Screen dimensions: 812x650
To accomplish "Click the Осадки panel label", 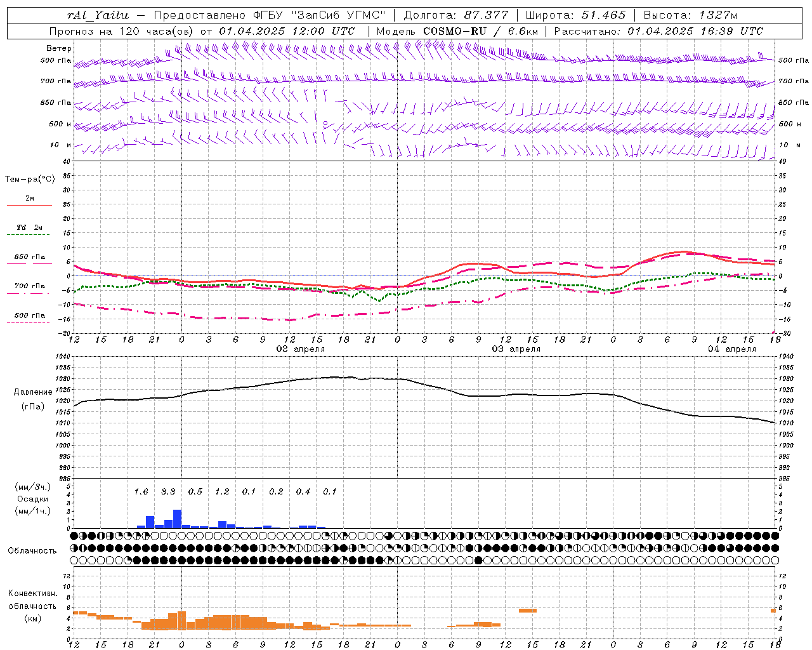I will click(32, 499).
